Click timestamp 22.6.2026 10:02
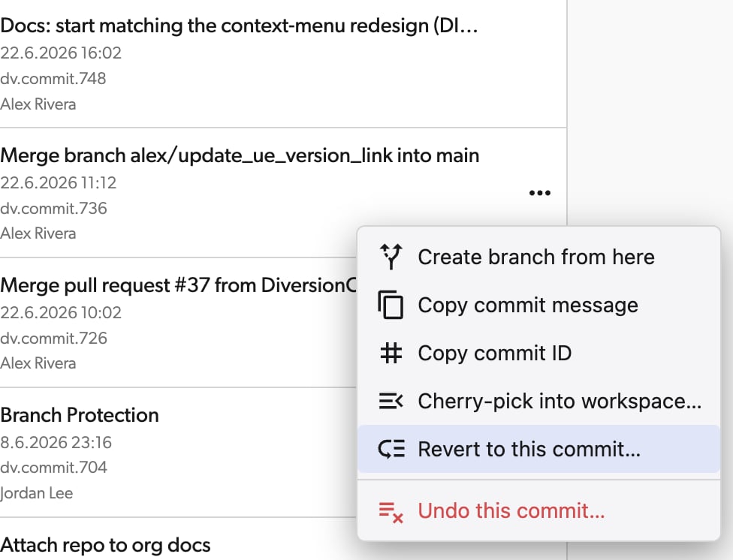 tap(61, 312)
